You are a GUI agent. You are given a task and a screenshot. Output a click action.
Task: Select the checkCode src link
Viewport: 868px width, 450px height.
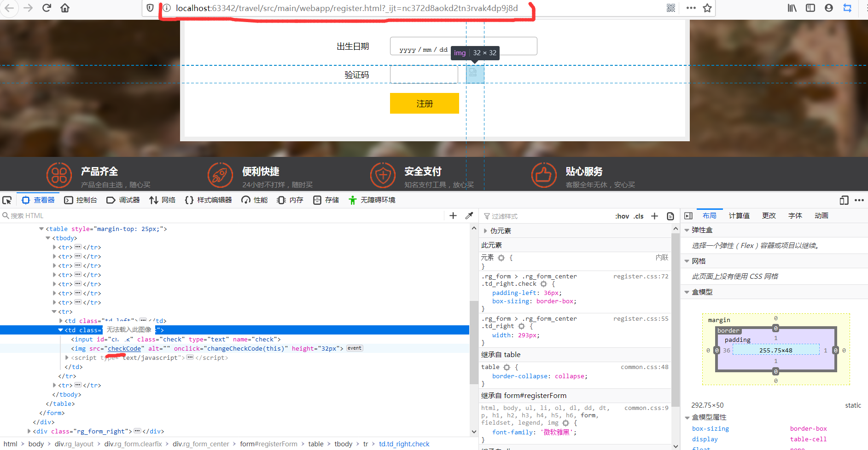pos(124,349)
